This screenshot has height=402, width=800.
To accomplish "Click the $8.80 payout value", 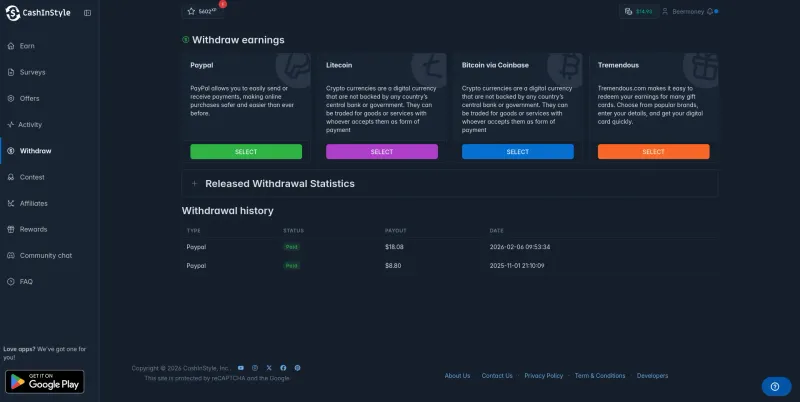I will click(x=393, y=266).
